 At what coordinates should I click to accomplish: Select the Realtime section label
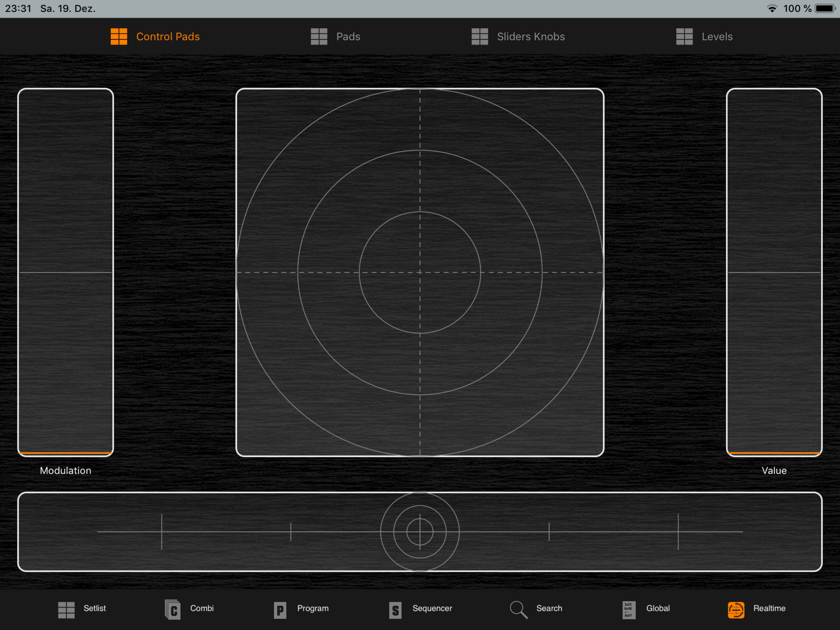pos(769,608)
